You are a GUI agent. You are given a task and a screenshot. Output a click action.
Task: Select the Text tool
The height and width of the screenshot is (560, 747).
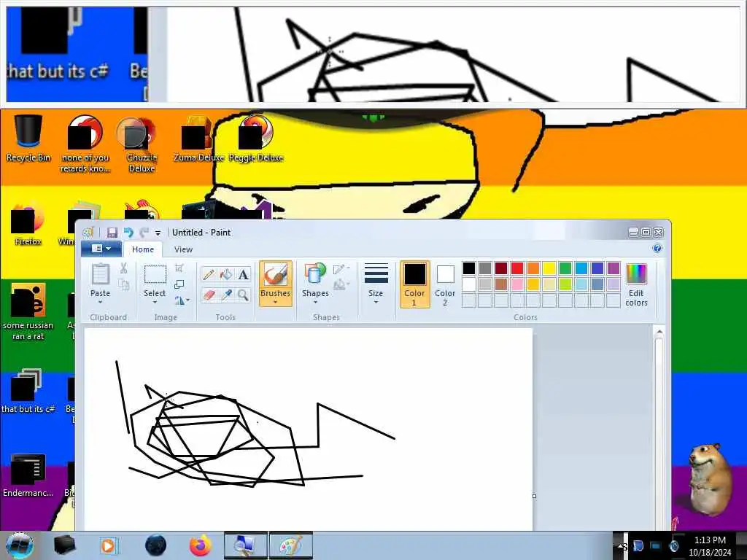pos(244,274)
